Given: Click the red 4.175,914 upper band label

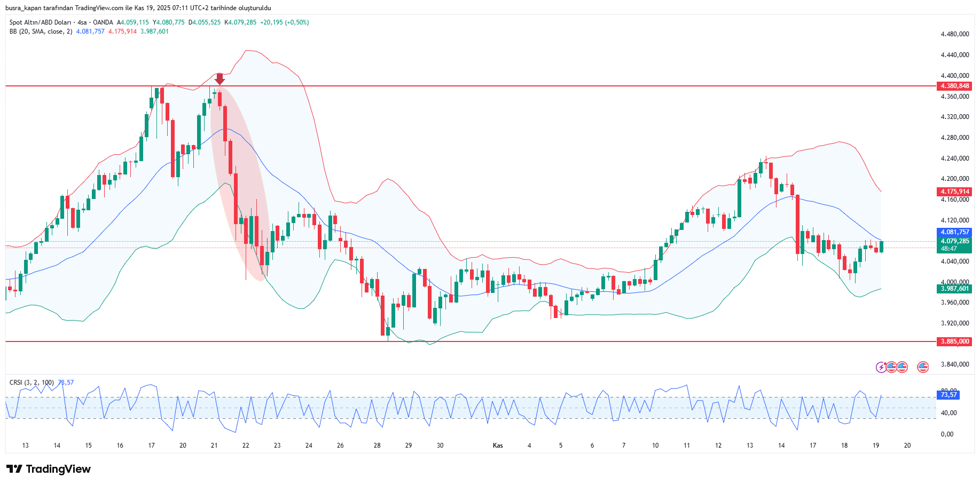Looking at the screenshot, I should [954, 192].
